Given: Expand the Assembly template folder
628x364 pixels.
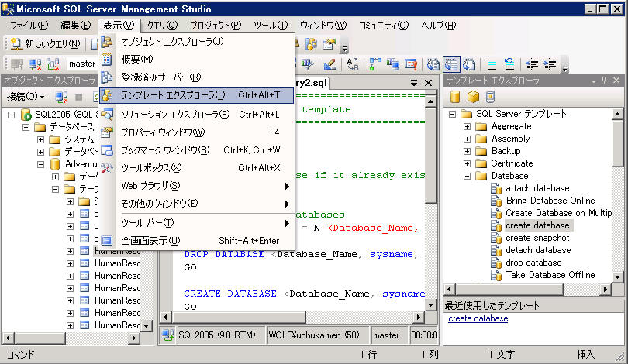Looking at the screenshot, I should click(467, 139).
